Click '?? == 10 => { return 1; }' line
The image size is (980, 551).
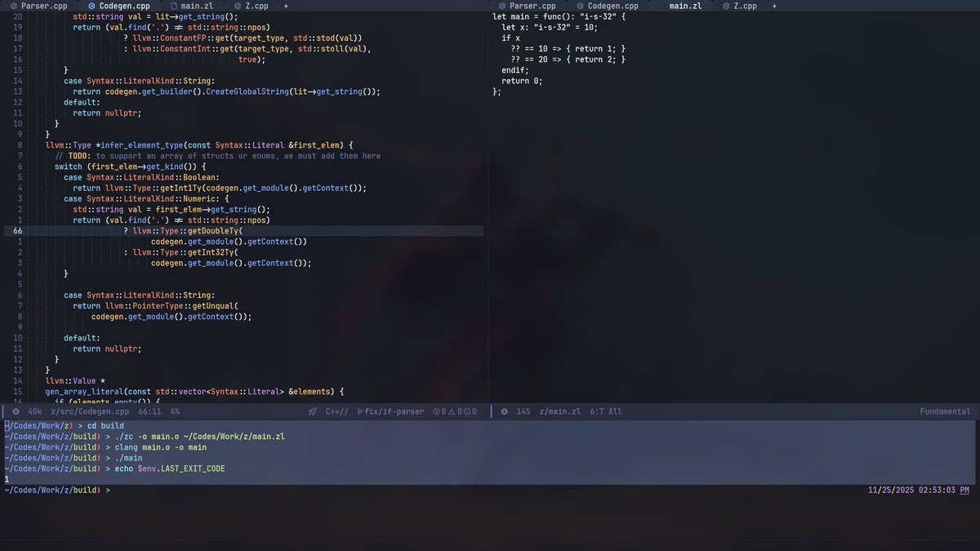point(568,49)
